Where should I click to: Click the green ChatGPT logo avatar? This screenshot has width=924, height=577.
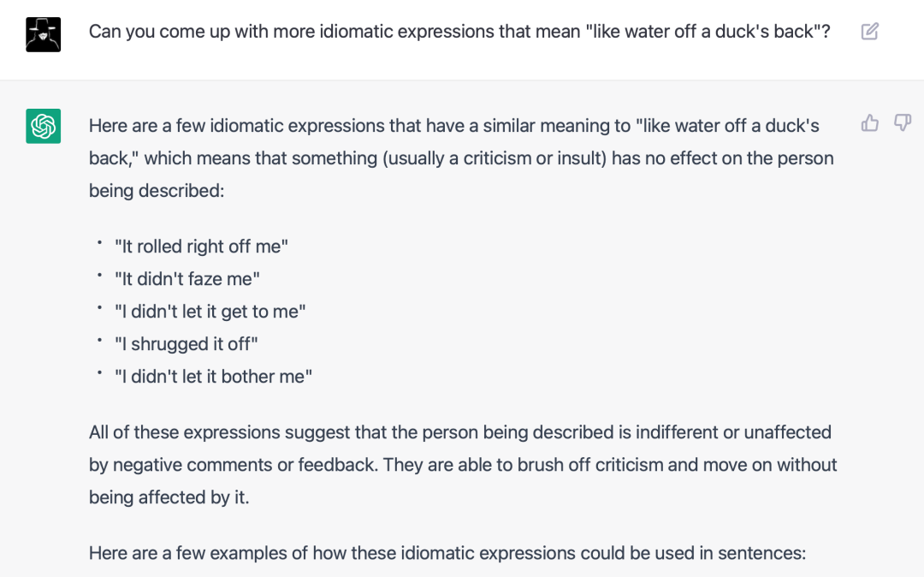point(43,126)
